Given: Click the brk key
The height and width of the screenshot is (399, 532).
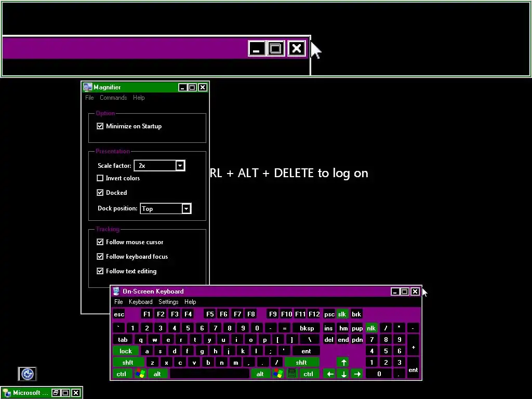Looking at the screenshot, I should tap(356, 314).
